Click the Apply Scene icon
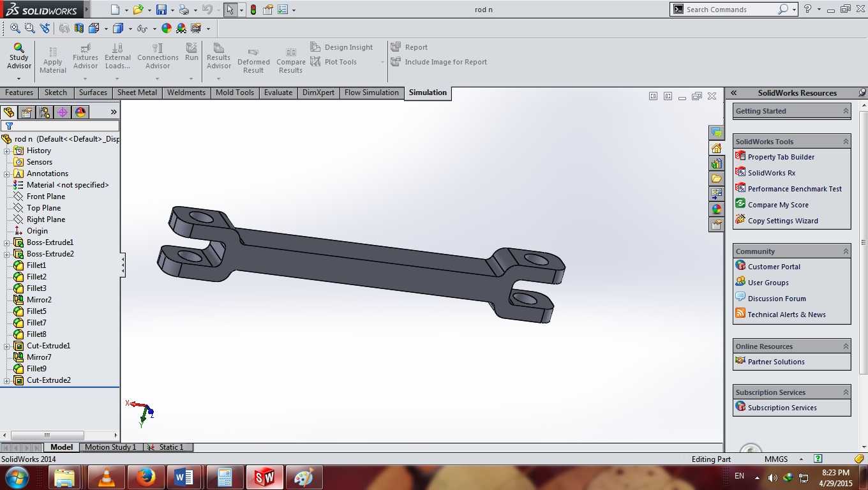The width and height of the screenshot is (868, 490). click(181, 28)
